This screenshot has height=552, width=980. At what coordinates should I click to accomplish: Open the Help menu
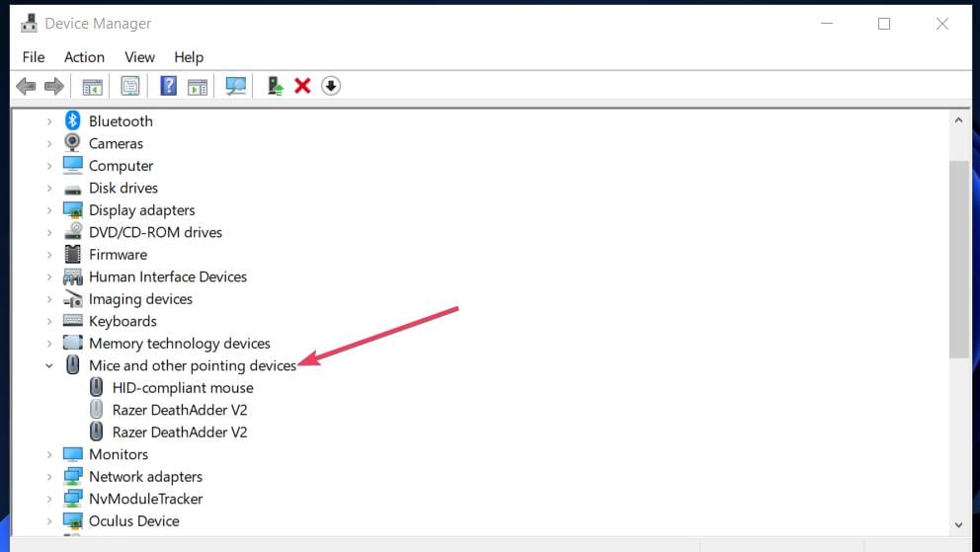click(189, 57)
